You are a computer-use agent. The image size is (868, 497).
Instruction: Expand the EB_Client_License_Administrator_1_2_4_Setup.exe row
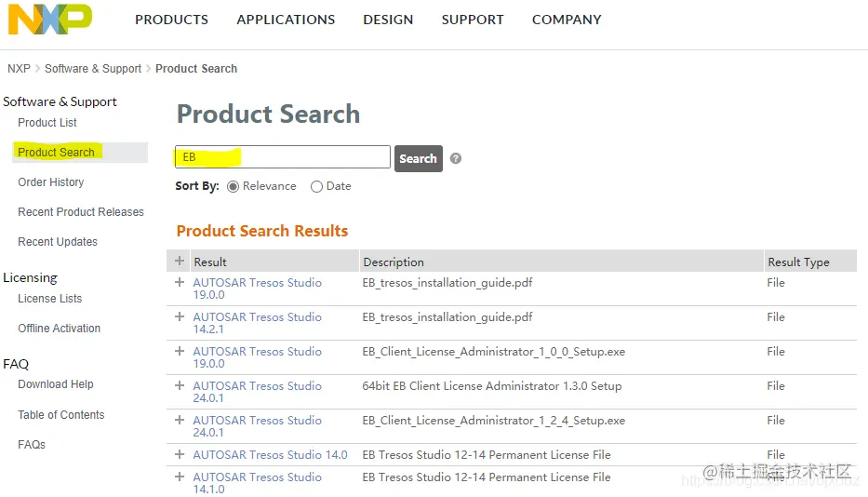tap(180, 421)
